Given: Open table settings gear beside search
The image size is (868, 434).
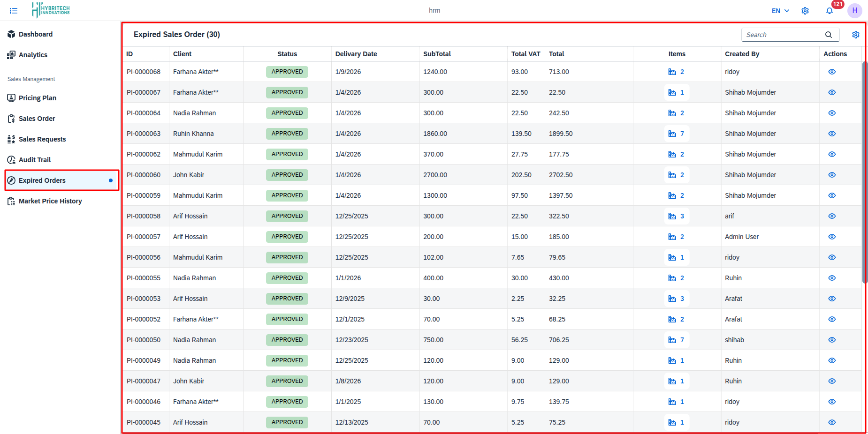Looking at the screenshot, I should point(855,35).
